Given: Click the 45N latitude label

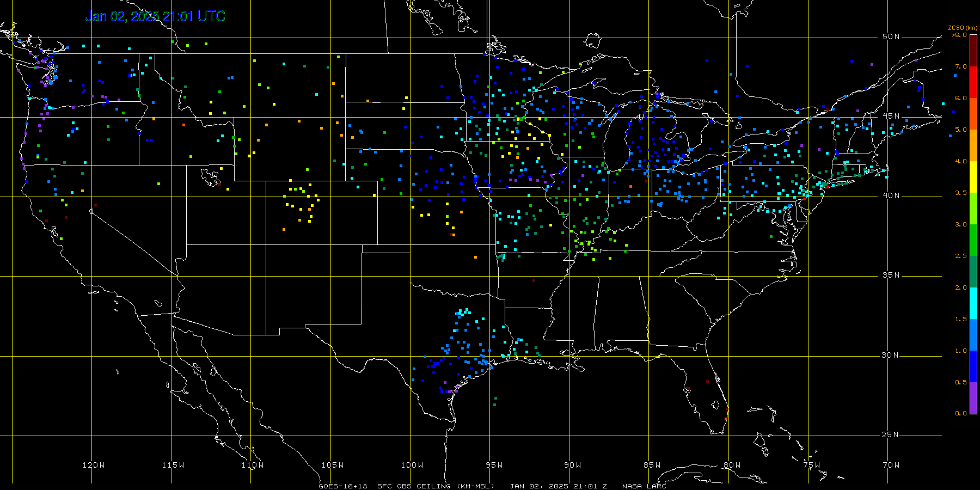Looking at the screenshot, I should pyautogui.click(x=891, y=116).
